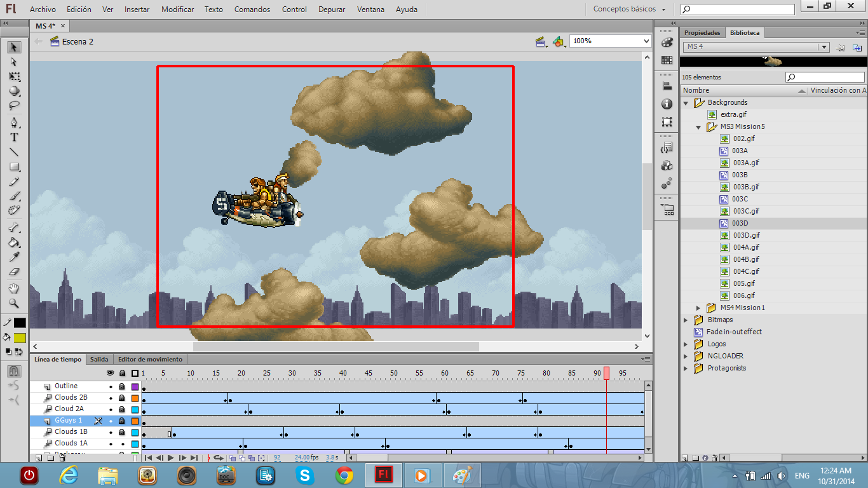868x488 pixels.
Task: Click the yellow fill color swatch
Action: click(x=20, y=338)
